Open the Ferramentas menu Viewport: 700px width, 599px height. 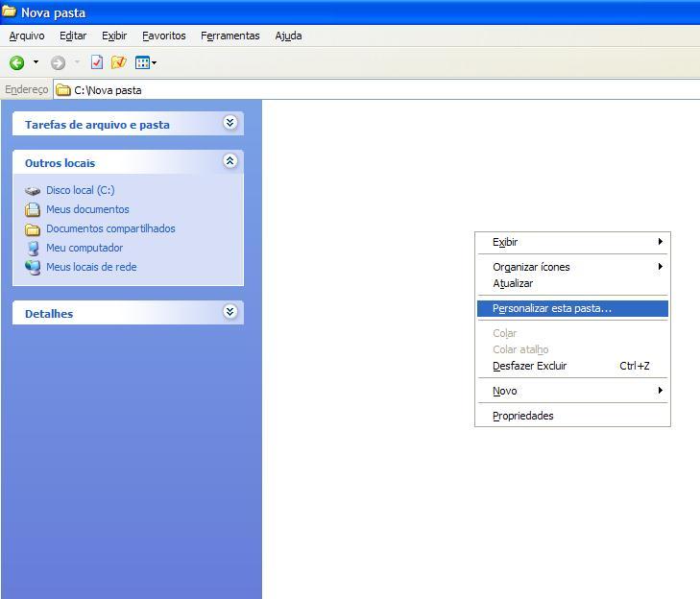pos(229,36)
